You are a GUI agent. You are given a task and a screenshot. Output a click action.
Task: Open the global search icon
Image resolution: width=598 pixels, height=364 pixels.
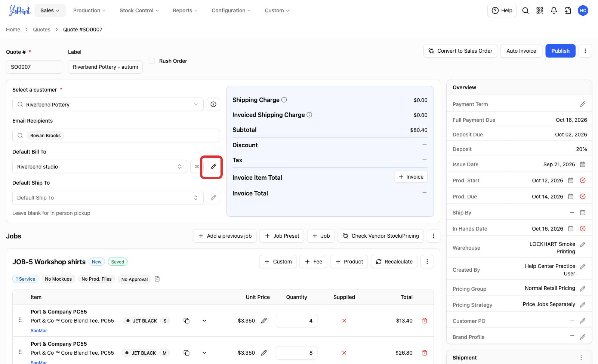tap(525, 10)
